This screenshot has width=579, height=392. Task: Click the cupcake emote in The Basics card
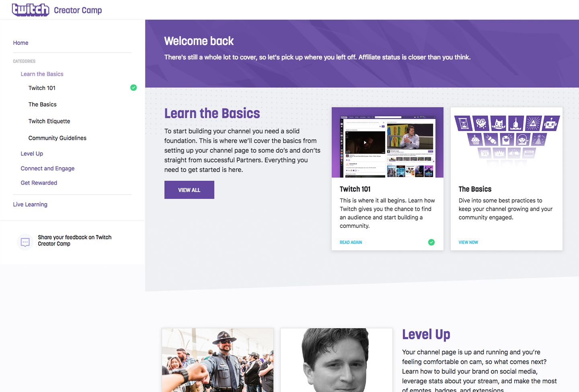point(475,140)
